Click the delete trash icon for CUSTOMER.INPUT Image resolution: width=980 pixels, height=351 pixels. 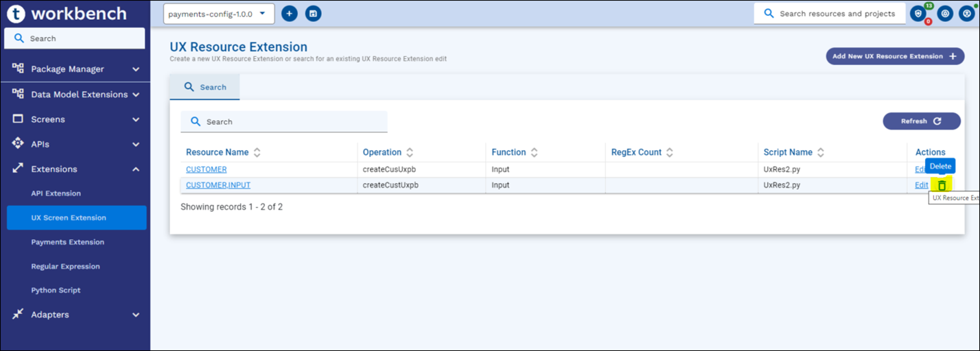(942, 185)
